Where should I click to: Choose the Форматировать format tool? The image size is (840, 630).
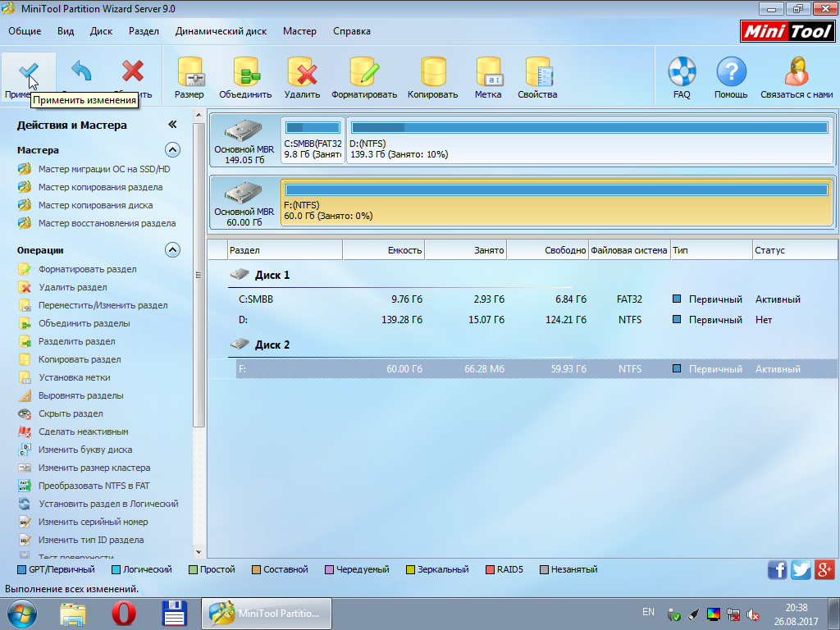click(x=364, y=79)
